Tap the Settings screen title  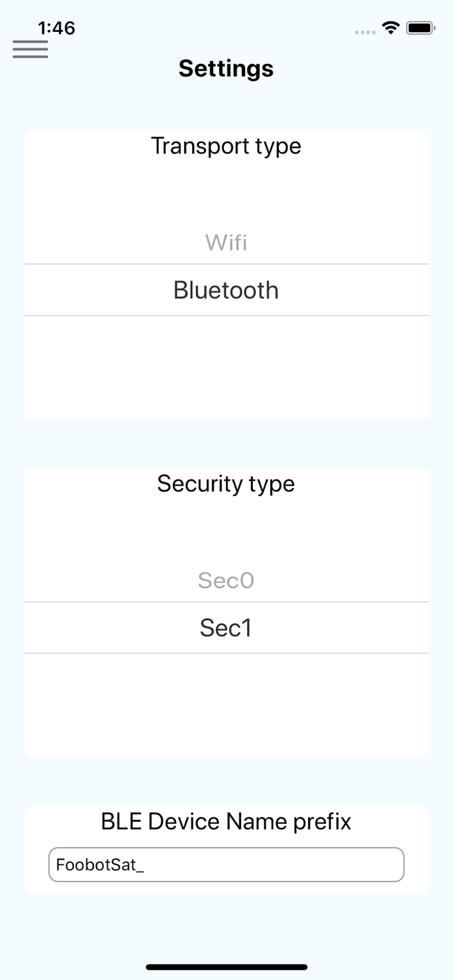(226, 68)
